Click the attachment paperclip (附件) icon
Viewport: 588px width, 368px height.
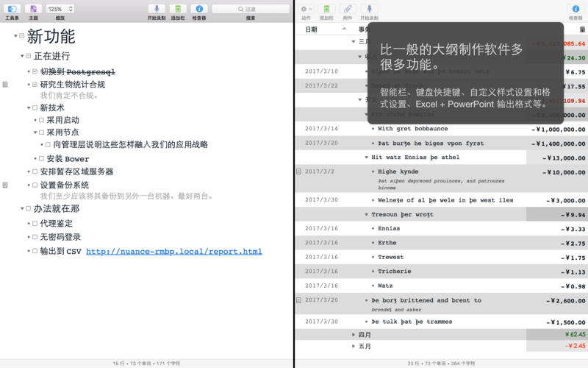(x=348, y=9)
